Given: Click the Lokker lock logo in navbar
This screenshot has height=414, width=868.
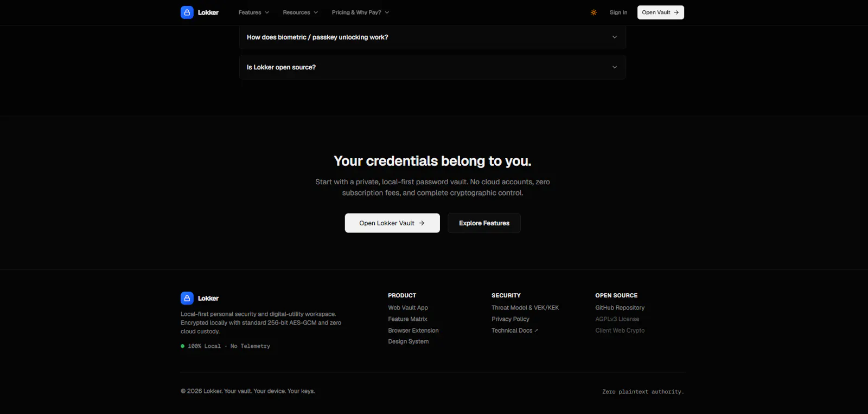Looking at the screenshot, I should point(187,12).
